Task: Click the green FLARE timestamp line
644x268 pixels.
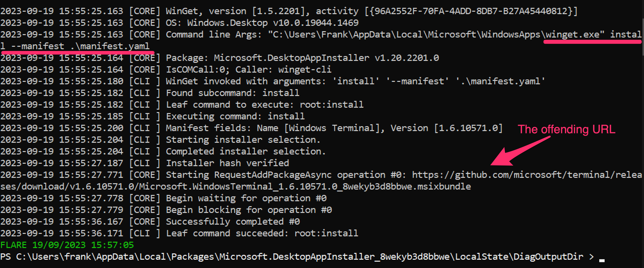Action: [x=67, y=245]
